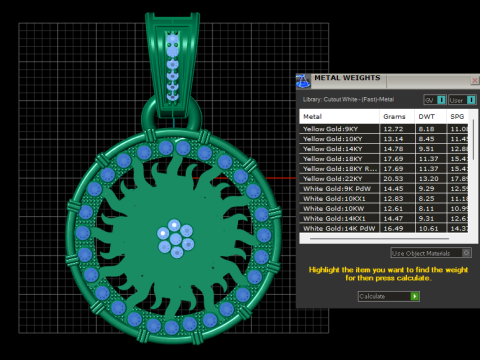Click the 16.49 grams cell
This screenshot has width=480, height=360.
coord(397,228)
